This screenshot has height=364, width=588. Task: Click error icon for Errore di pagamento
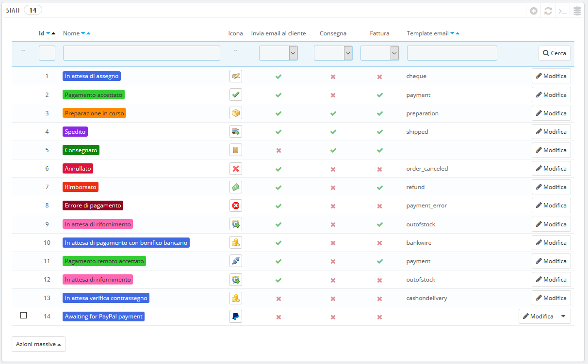coord(236,206)
